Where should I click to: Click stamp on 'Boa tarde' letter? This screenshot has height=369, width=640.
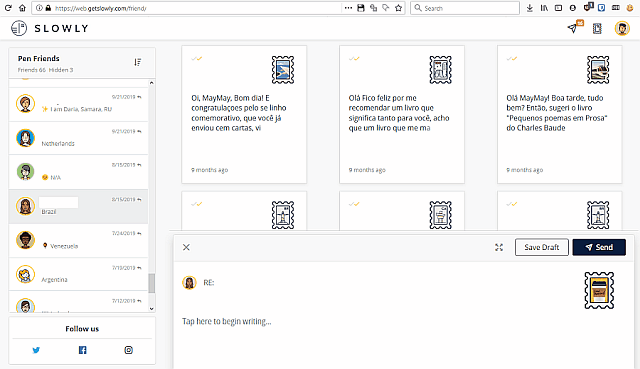pos(598,70)
